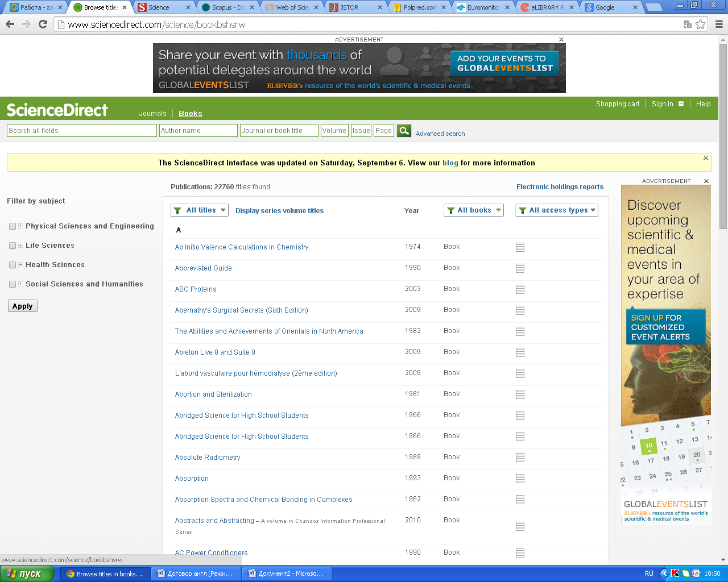Expand Social Sciences and Humanities subtree
Image resolution: width=728 pixels, height=582 pixels.
tap(21, 284)
